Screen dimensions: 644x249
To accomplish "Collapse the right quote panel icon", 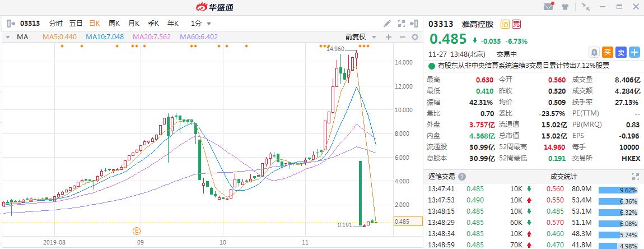I will [x=415, y=24].
